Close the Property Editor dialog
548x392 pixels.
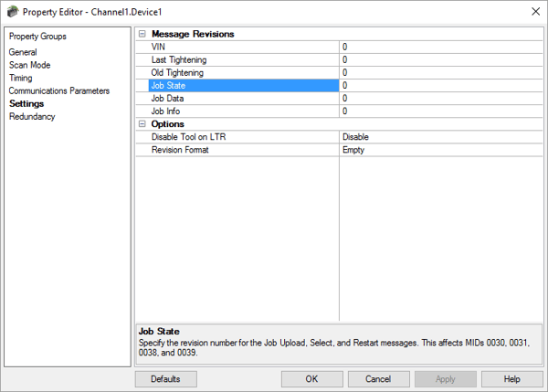pos(533,11)
